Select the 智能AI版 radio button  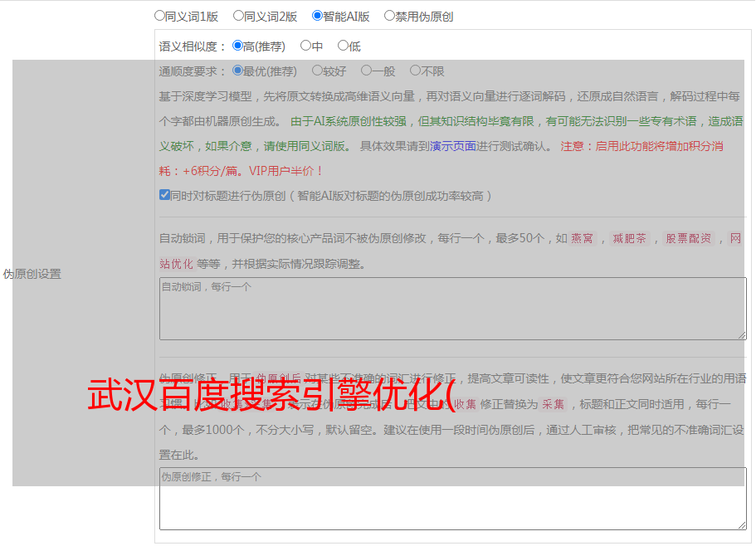click(x=317, y=16)
